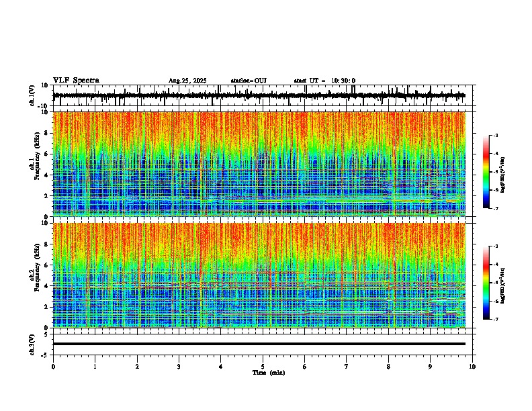Click time axis tick label "3"
Screen dimensions: 532x411
(179, 367)
